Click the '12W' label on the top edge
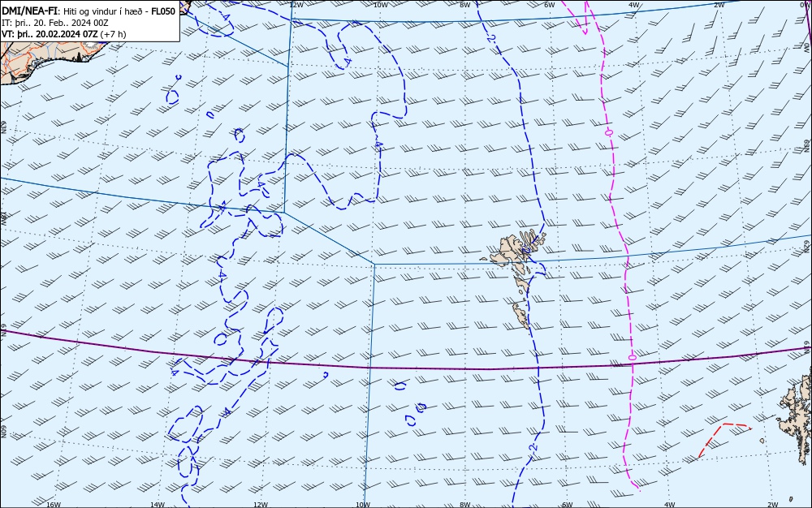 pos(296,5)
